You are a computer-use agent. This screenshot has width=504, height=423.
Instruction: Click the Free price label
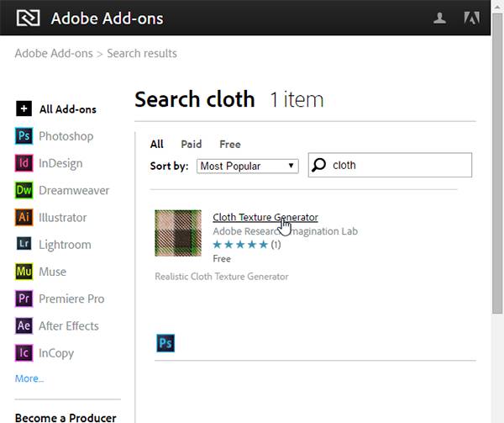(222, 259)
